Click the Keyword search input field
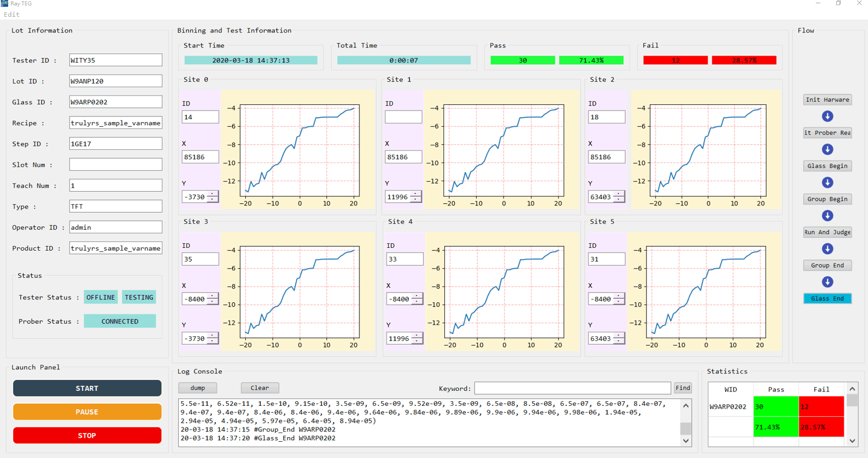Viewport: 868px width, 458px height. (x=572, y=388)
